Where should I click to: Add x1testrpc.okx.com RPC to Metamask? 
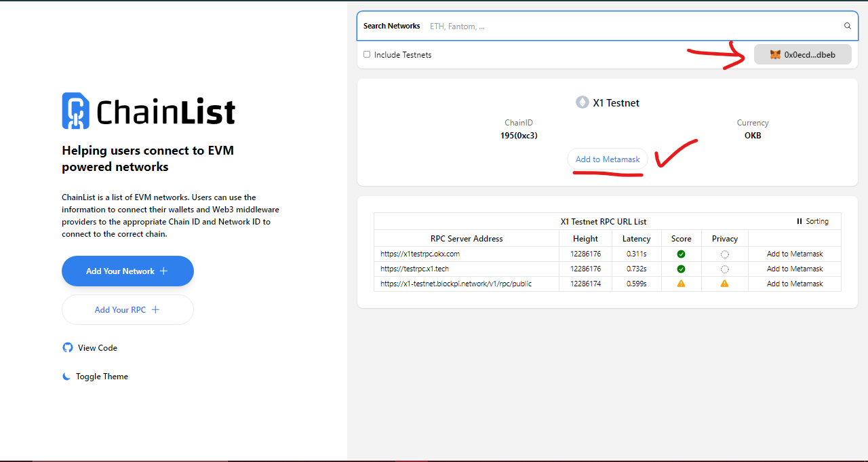[795, 254]
